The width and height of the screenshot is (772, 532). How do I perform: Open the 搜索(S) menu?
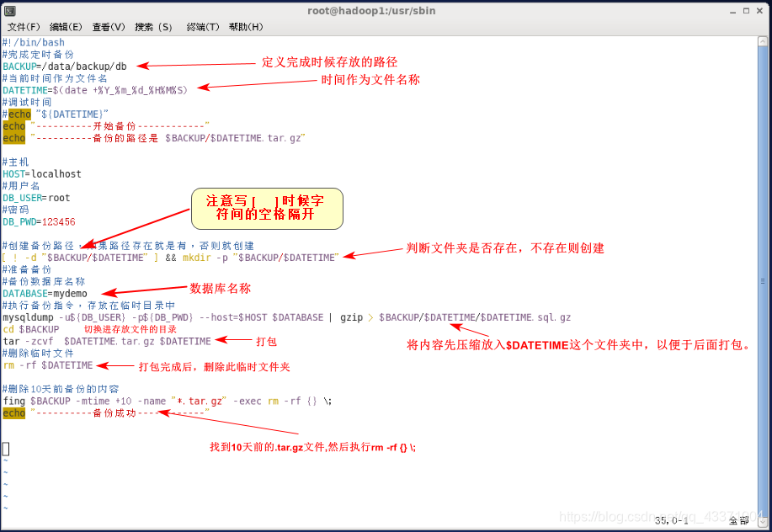point(152,26)
